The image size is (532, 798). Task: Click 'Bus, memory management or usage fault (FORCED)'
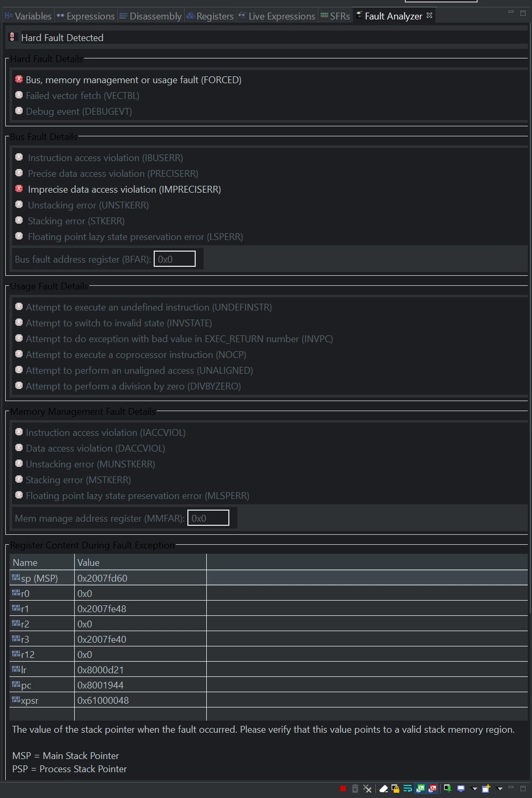(134, 80)
